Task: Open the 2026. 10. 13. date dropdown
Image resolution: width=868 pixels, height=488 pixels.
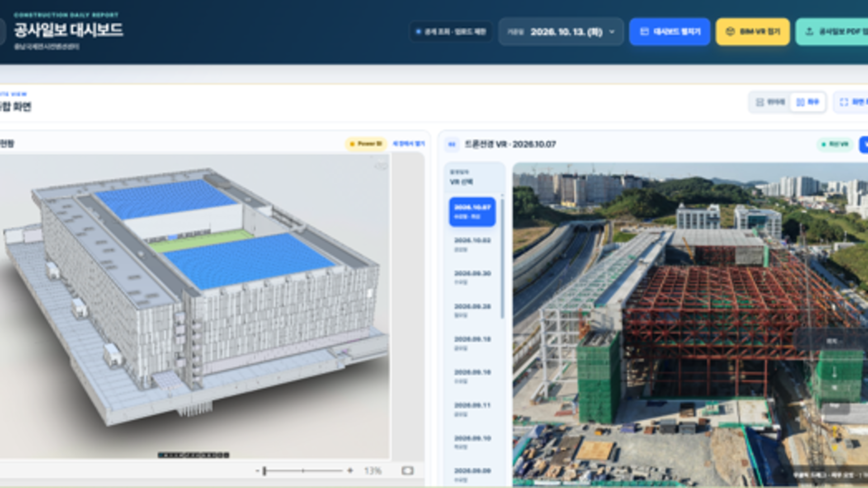Action: (561, 32)
